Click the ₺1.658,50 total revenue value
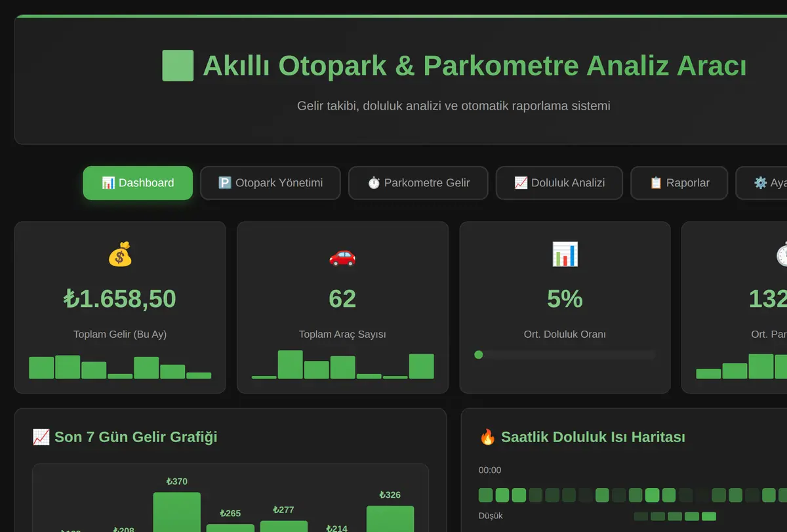This screenshot has width=787, height=532. [120, 299]
